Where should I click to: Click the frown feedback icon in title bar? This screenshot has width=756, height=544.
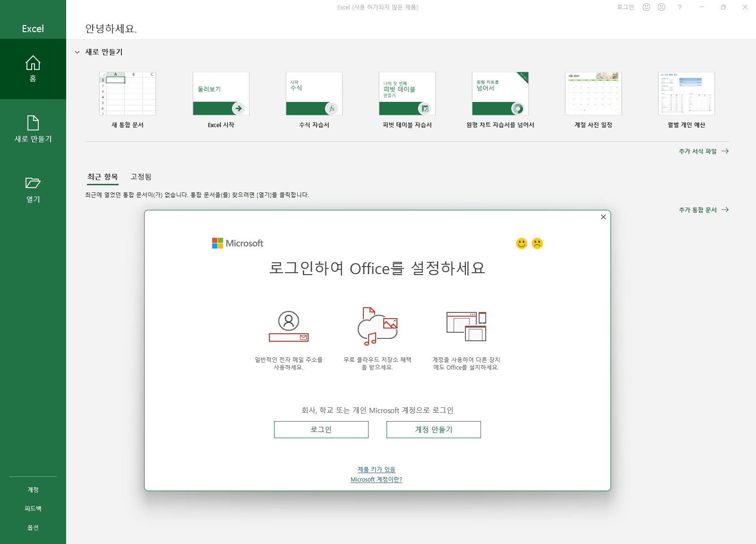pyautogui.click(x=661, y=7)
